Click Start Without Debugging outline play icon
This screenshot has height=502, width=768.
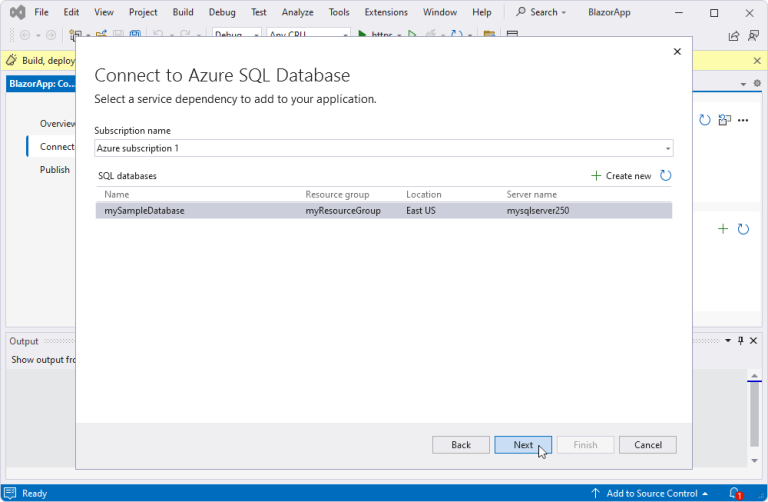412,34
